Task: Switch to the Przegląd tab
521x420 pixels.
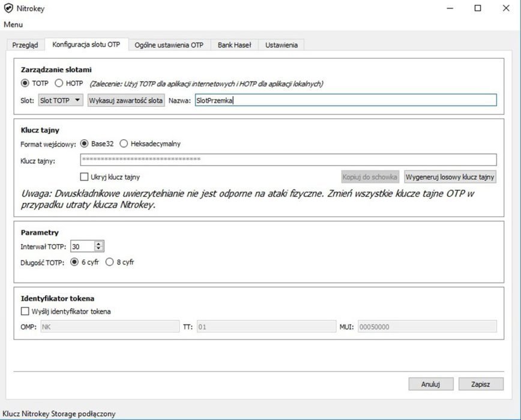Action: pos(25,45)
